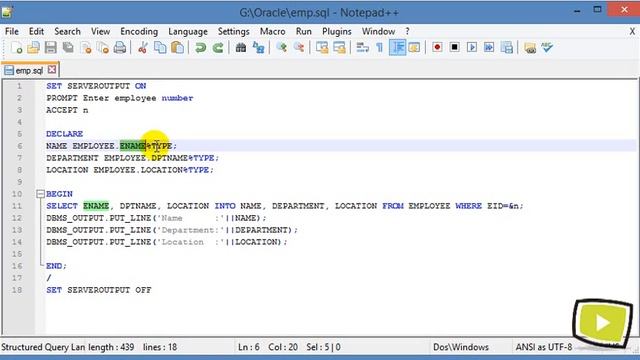Open the Run menu
Screen dimensions: 640x360
304,31
